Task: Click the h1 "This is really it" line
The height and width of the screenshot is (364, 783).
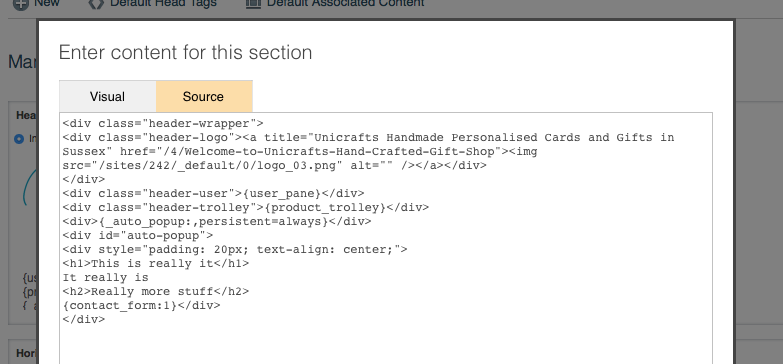Action: (156, 263)
